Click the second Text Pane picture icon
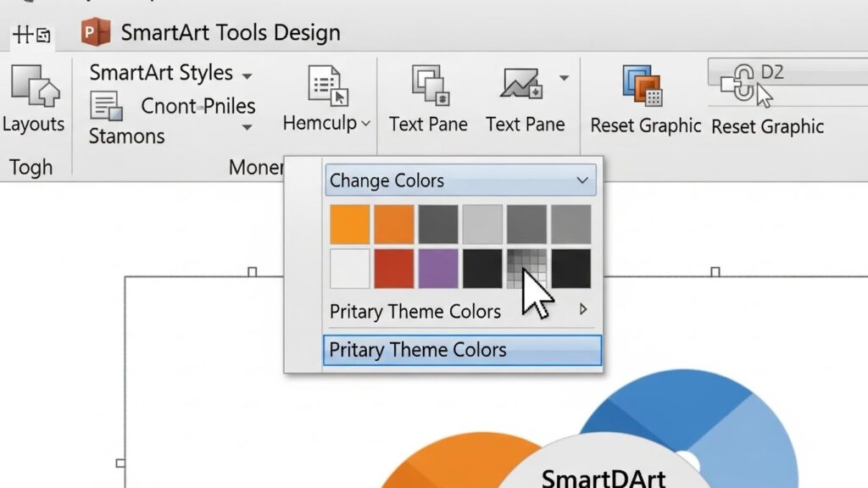This screenshot has height=488, width=868. (521, 84)
